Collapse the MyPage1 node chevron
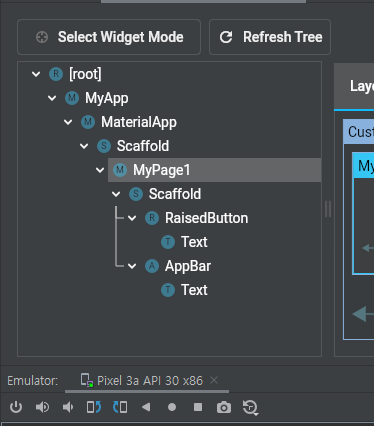Viewport: 374px width, 426px height. [x=100, y=170]
